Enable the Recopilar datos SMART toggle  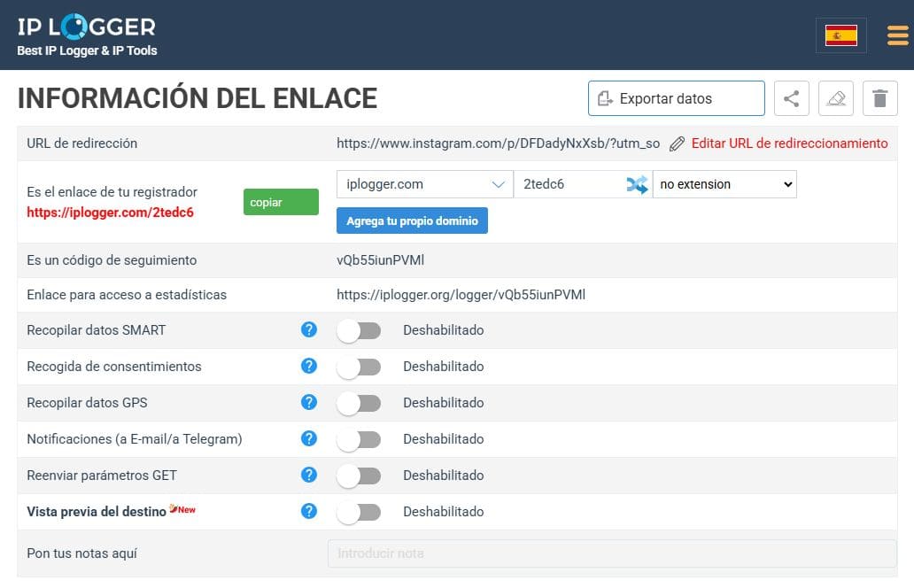coord(359,330)
